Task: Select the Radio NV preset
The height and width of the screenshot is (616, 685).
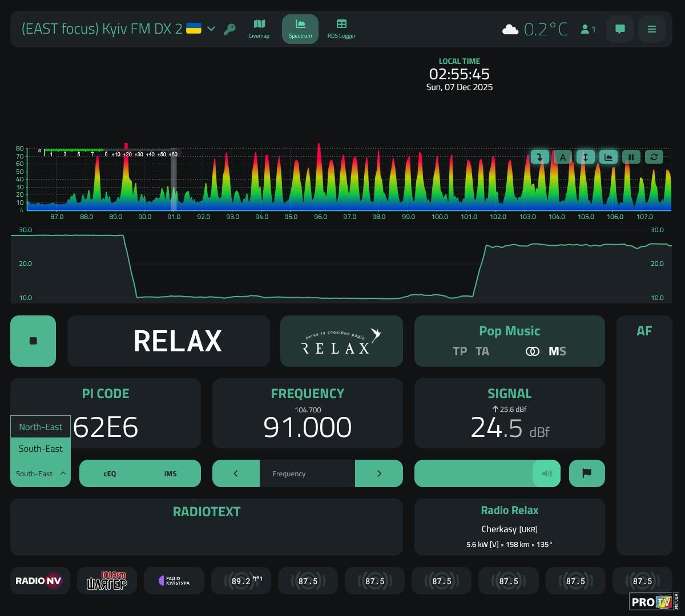Action: coord(39,581)
